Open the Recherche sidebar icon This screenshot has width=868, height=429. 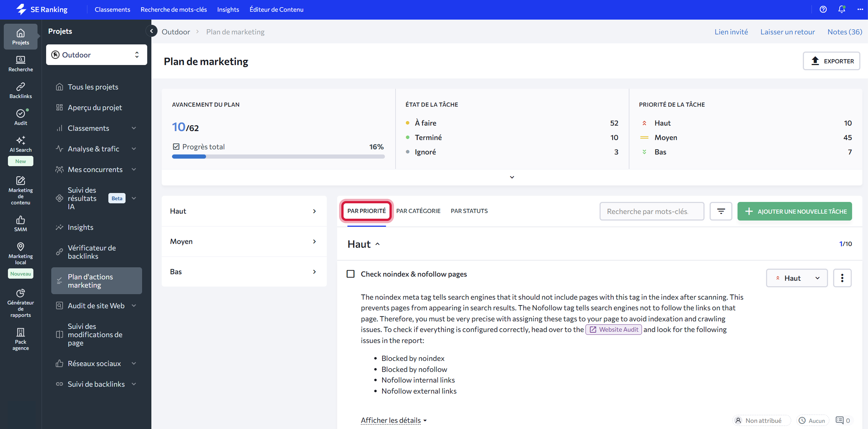click(x=20, y=64)
